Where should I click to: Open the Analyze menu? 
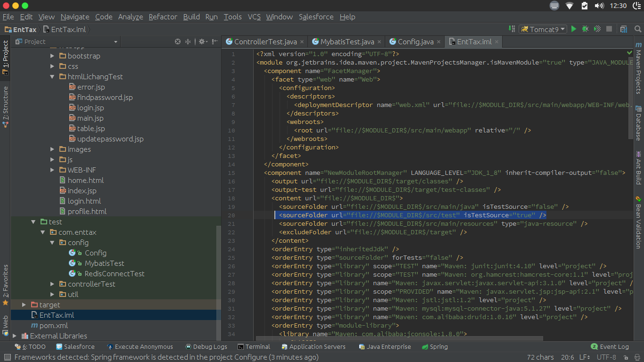click(x=131, y=16)
